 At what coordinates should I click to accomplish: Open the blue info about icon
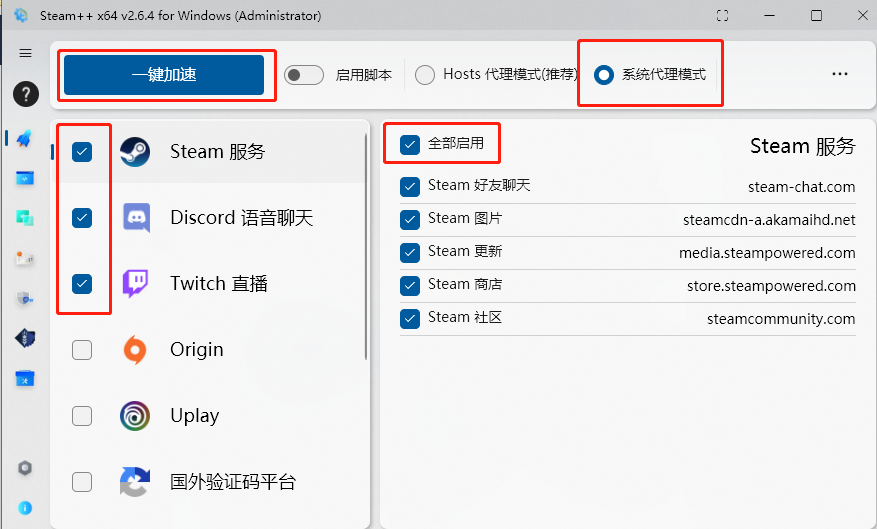(25, 508)
